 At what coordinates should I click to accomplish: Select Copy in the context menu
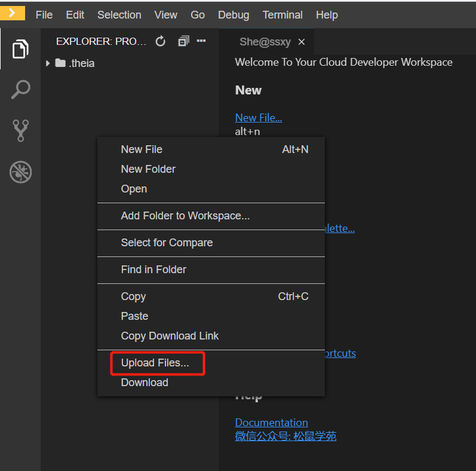pos(211,296)
